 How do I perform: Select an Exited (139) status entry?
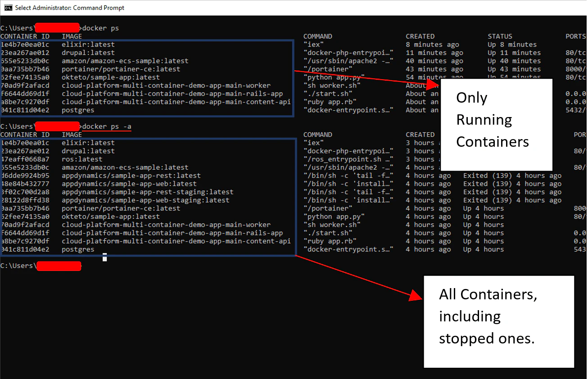pos(488,176)
